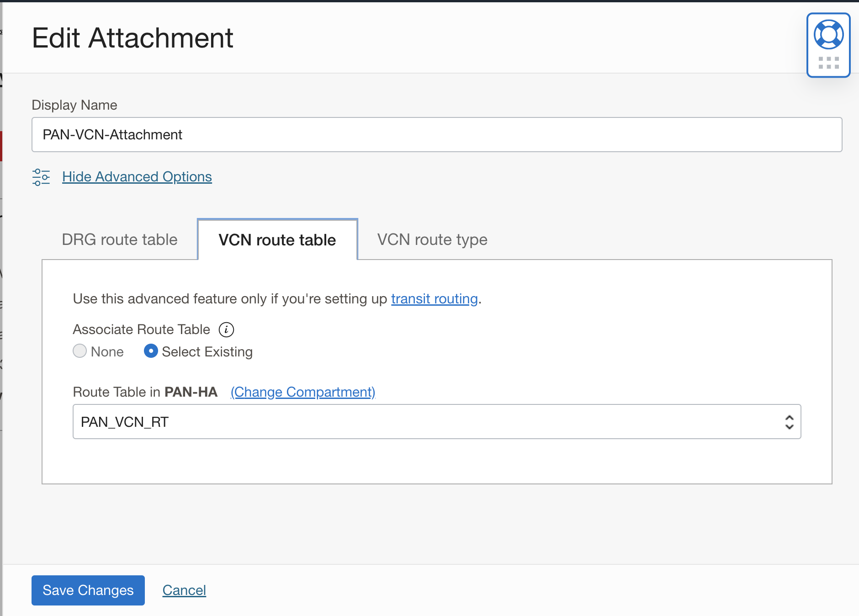Viewport: 859px width, 616px height.
Task: Click the help widget grid dots
Action: pyautogui.click(x=828, y=63)
